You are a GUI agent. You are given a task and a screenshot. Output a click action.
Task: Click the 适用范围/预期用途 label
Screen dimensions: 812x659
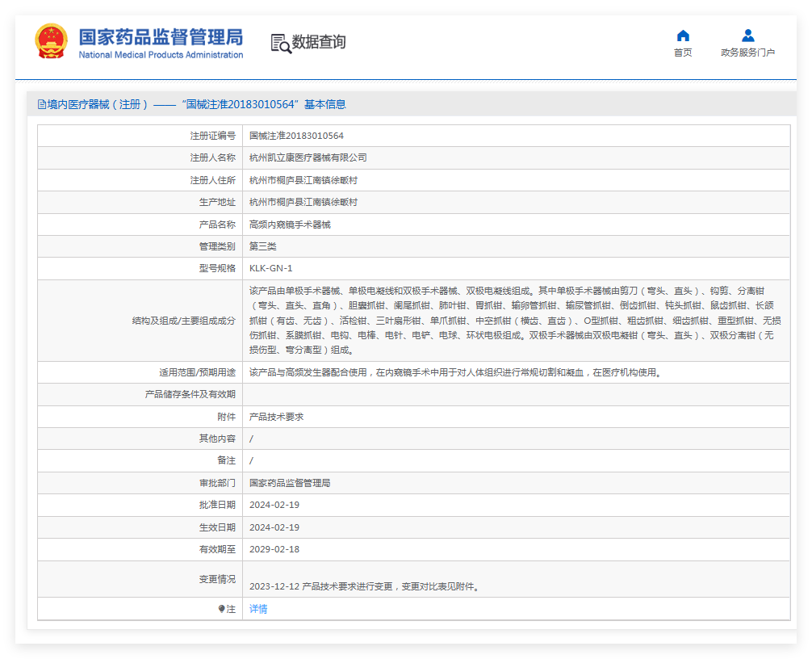click(x=197, y=372)
